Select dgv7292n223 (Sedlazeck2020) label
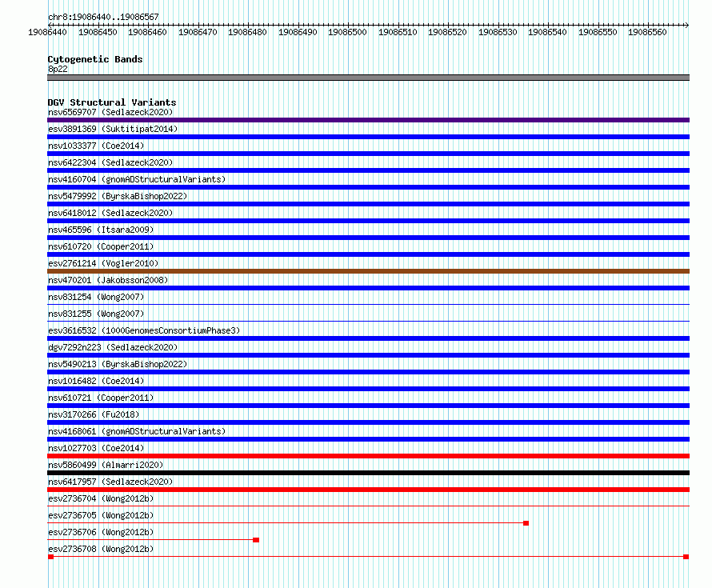Image resolution: width=712 pixels, height=588 pixels. click(113, 347)
